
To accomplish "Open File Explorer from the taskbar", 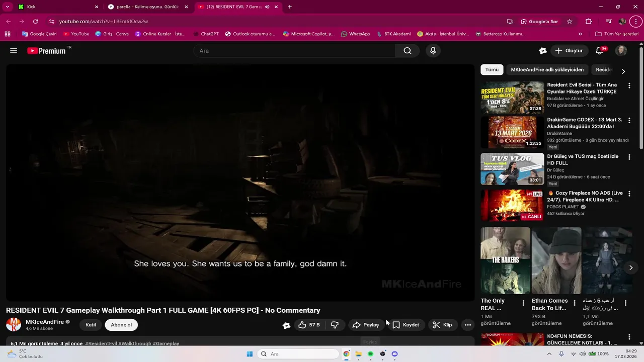I will pos(358,354).
